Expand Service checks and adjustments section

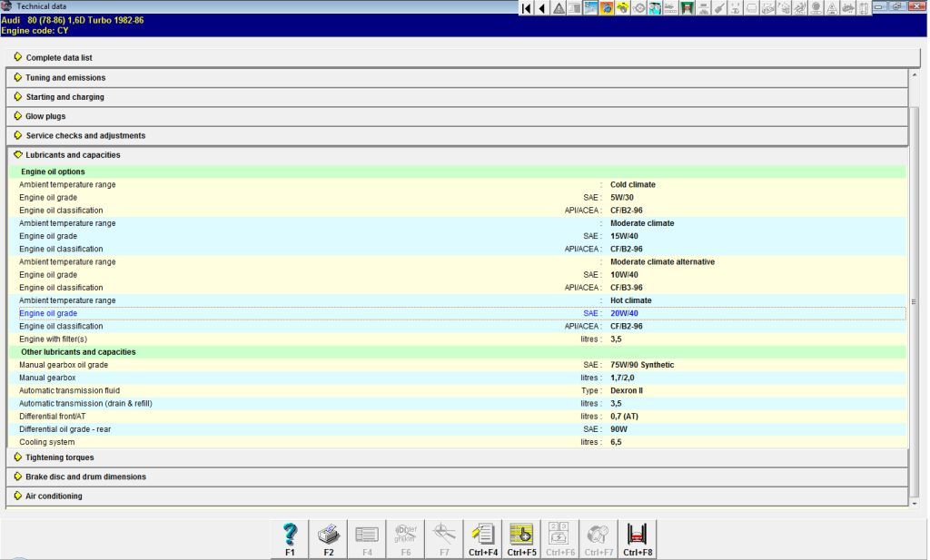click(x=458, y=136)
